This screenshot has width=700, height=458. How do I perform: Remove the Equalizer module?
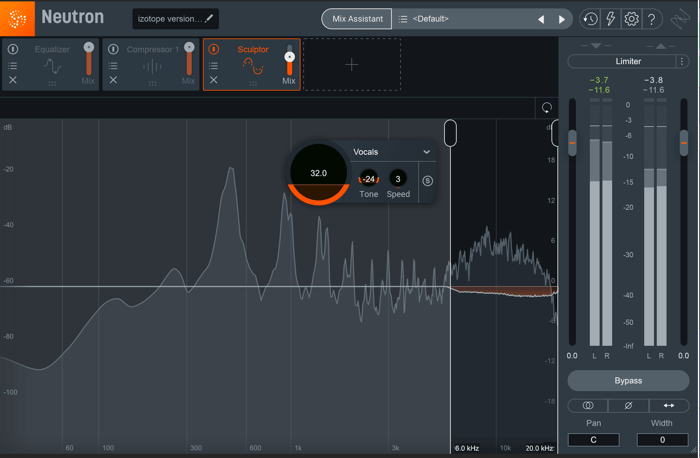(x=12, y=80)
